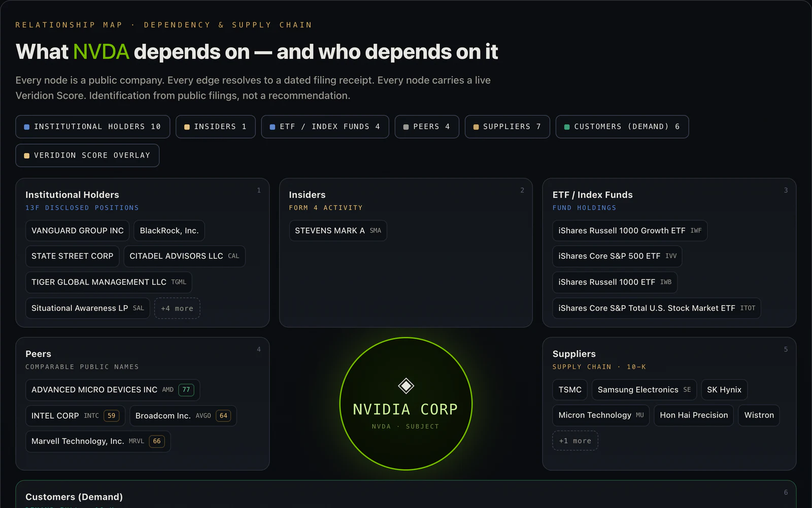Toggle Insiders 1 filter chip
Screen dimensions: 812x508
coord(215,126)
